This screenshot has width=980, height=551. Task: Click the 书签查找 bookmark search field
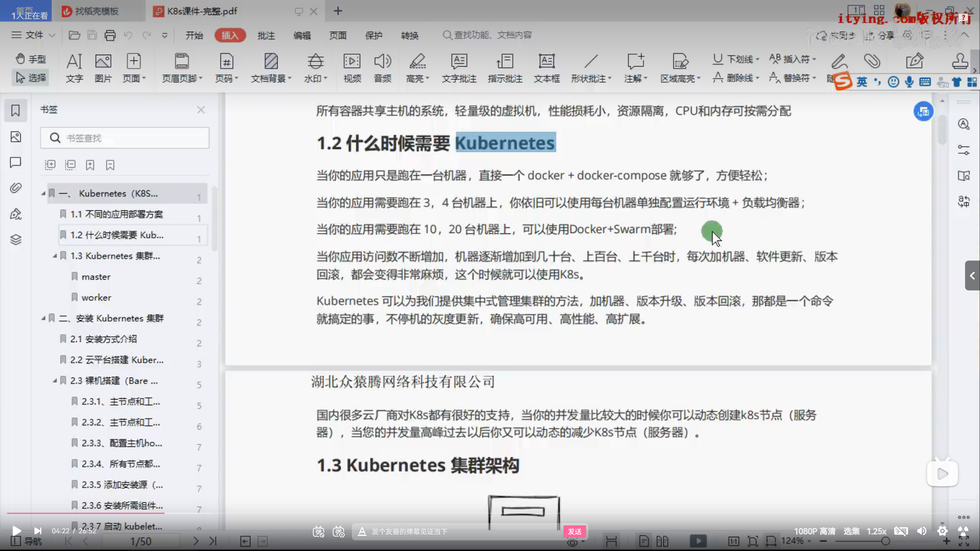pyautogui.click(x=125, y=138)
